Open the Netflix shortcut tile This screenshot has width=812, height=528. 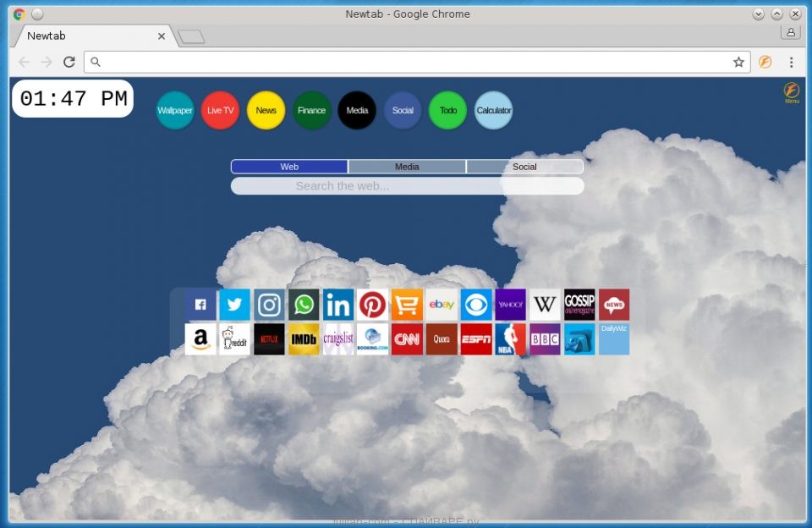point(269,339)
